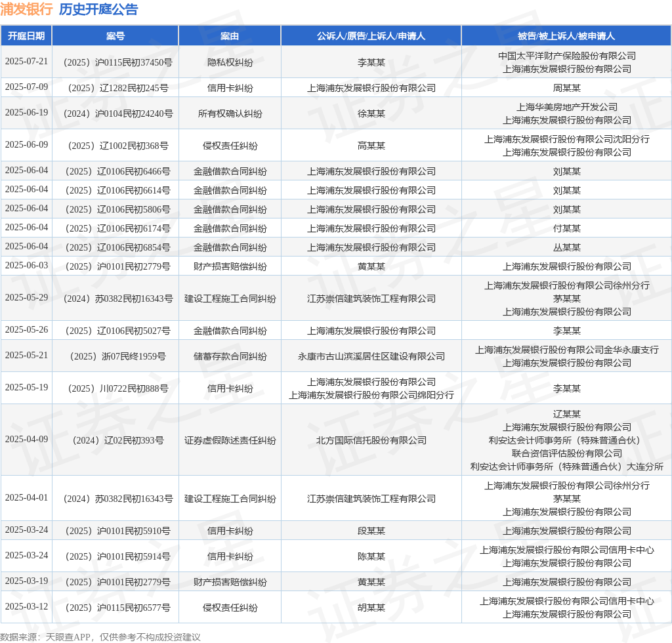Select case number (2025)浙07民终1959号

click(x=118, y=357)
